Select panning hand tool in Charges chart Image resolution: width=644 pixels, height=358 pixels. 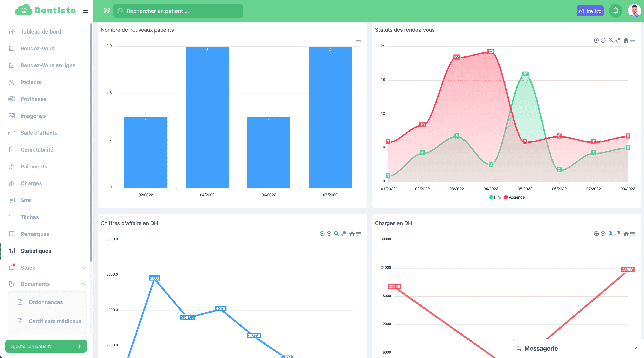click(x=618, y=234)
